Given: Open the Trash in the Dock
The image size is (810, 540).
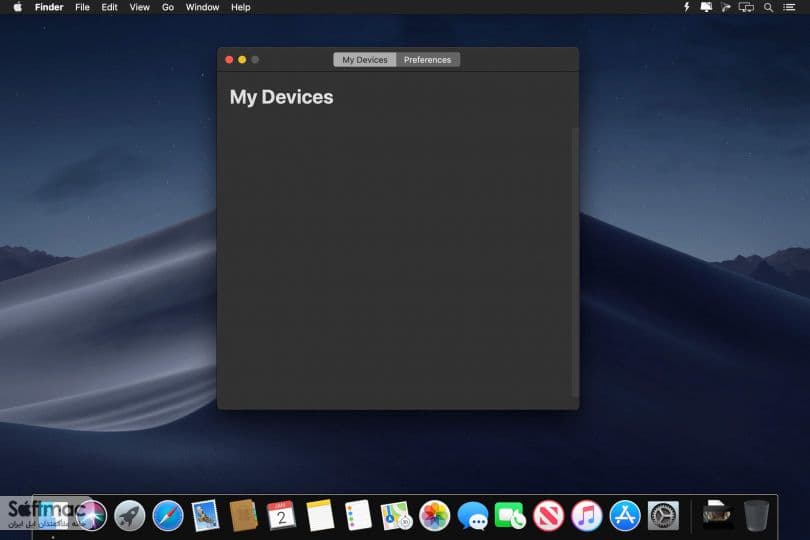Looking at the screenshot, I should click(x=757, y=515).
